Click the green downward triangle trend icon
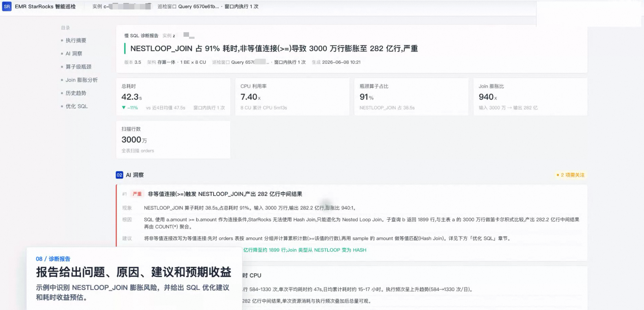This screenshot has height=310, width=644. (x=124, y=107)
